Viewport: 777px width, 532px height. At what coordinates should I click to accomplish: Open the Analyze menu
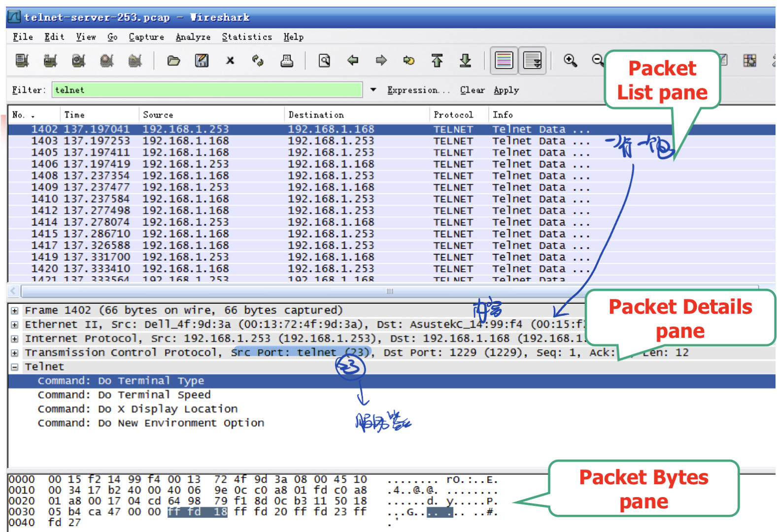click(193, 37)
